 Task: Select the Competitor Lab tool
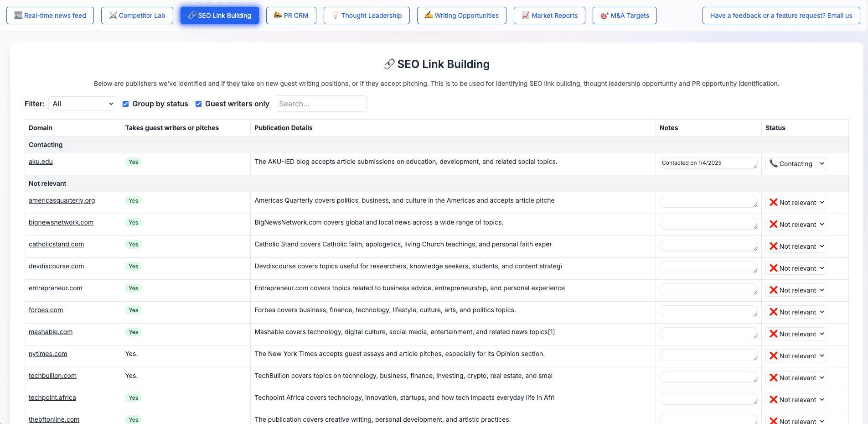click(137, 15)
